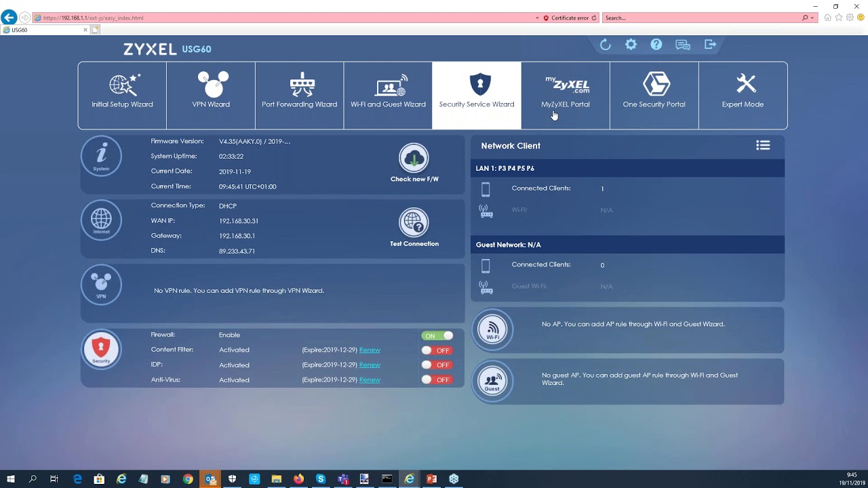This screenshot has width=868, height=488.
Task: Open settings gear in ZyXEL header
Action: pos(631,45)
